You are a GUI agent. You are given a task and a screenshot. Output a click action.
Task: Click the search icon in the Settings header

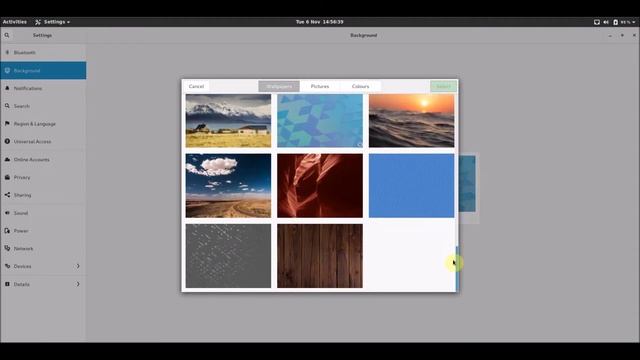pos(7,36)
